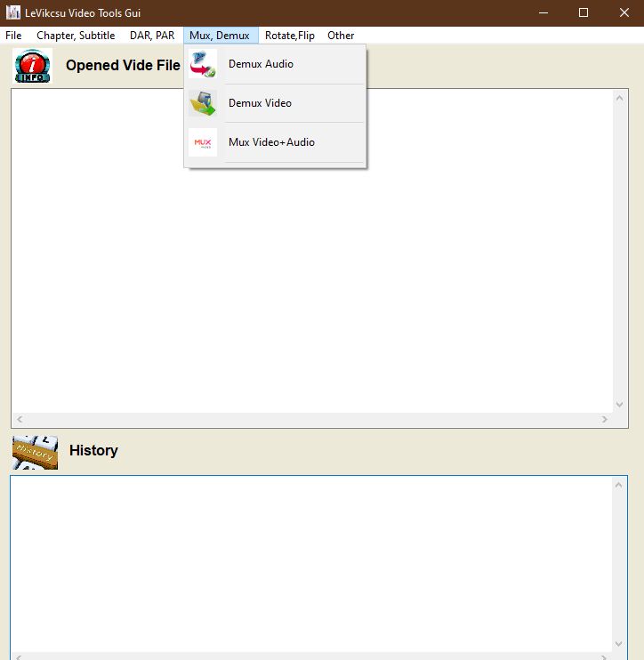Viewport: 644px width, 660px height.
Task: Minimize the LeVikcsu Video Tools window
Action: pos(543,12)
